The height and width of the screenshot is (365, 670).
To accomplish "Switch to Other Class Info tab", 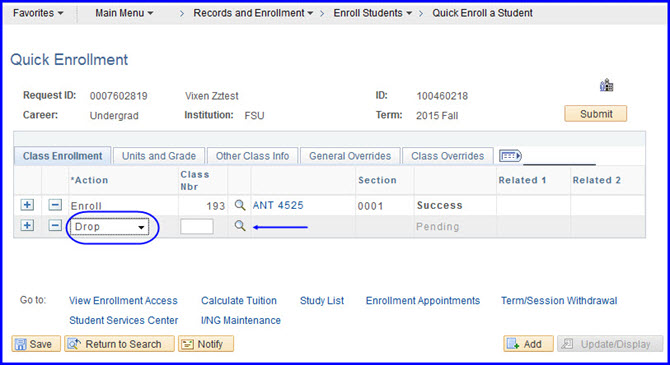I will point(253,156).
